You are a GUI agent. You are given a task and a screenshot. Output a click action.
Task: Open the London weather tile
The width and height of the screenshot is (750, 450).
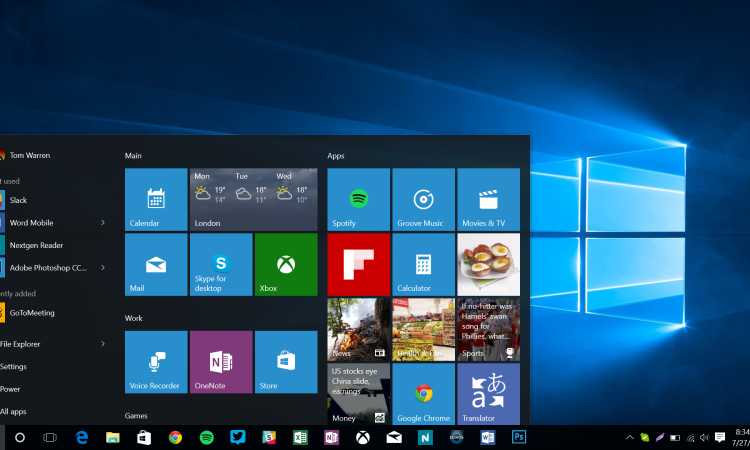[254, 199]
